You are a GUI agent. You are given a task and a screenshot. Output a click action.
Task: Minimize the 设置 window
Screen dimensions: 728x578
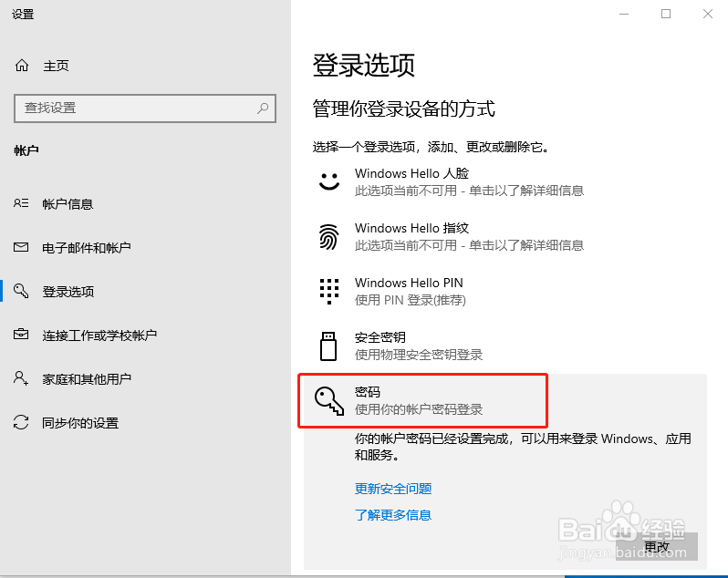point(624,14)
